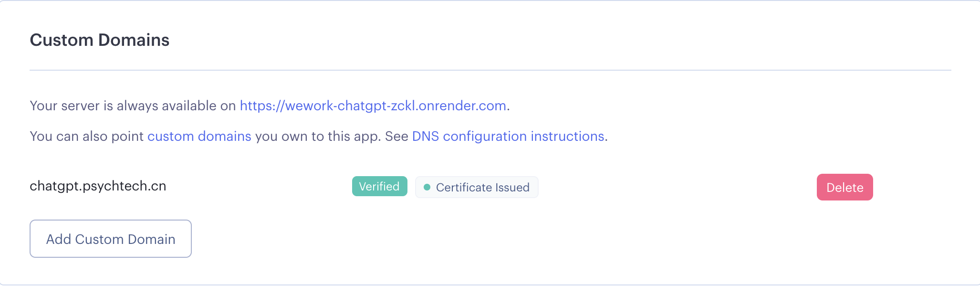The image size is (980, 295).
Task: Click the Certificate Issued indicator
Action: coord(476,187)
